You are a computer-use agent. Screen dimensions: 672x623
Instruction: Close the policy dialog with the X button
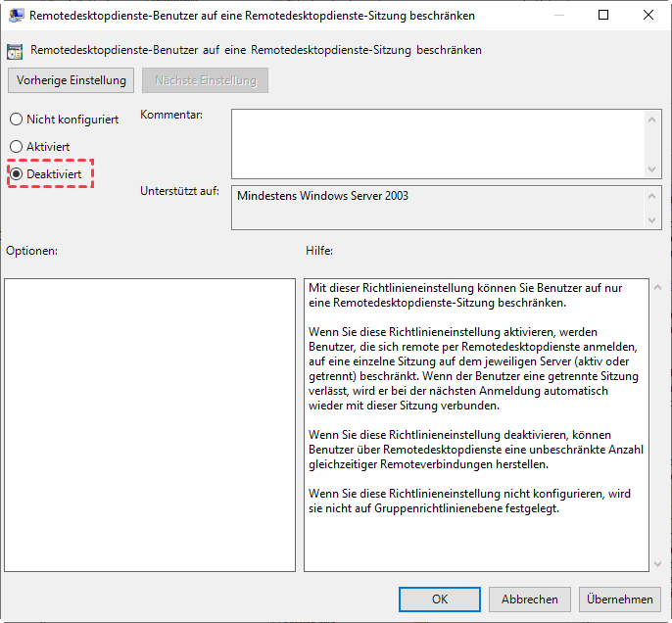pyautogui.click(x=648, y=16)
